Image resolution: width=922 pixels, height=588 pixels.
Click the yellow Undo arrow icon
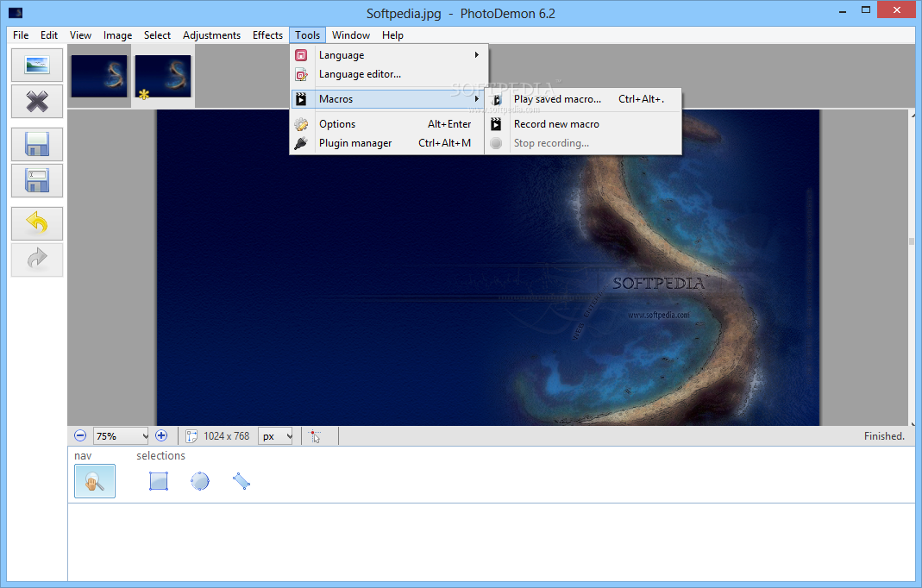(x=37, y=222)
